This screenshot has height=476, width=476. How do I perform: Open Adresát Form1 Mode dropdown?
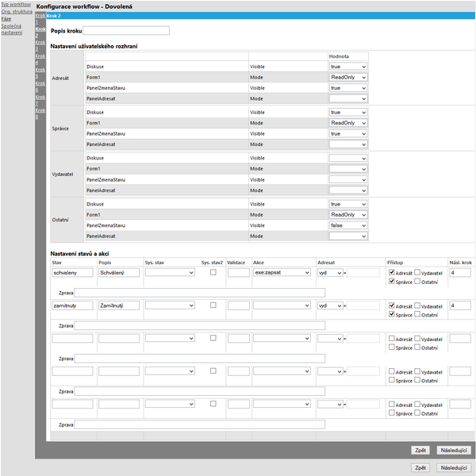(x=348, y=78)
